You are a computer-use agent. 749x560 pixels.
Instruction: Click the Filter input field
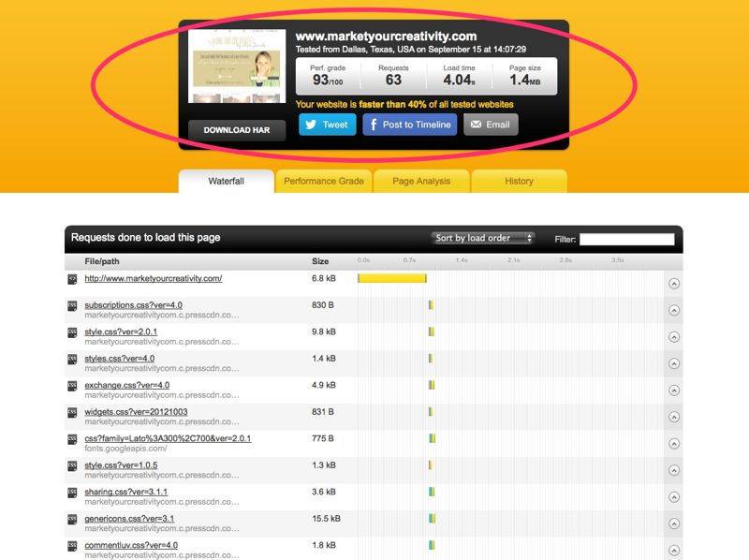[626, 239]
